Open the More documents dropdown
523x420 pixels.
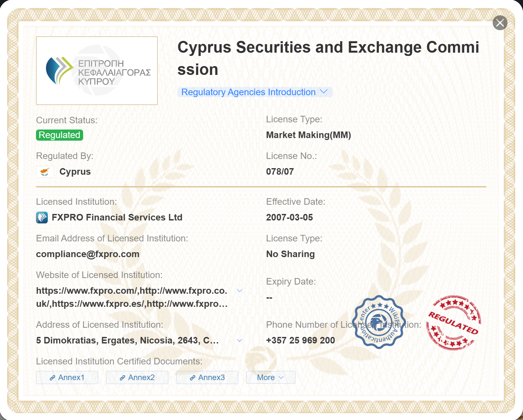point(271,377)
